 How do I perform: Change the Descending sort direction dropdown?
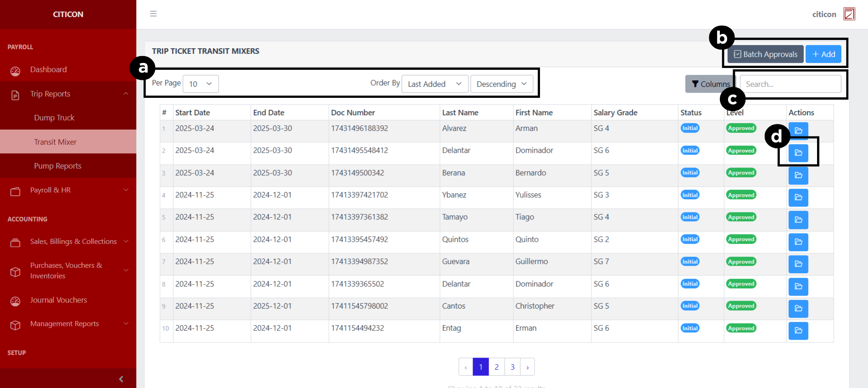501,84
